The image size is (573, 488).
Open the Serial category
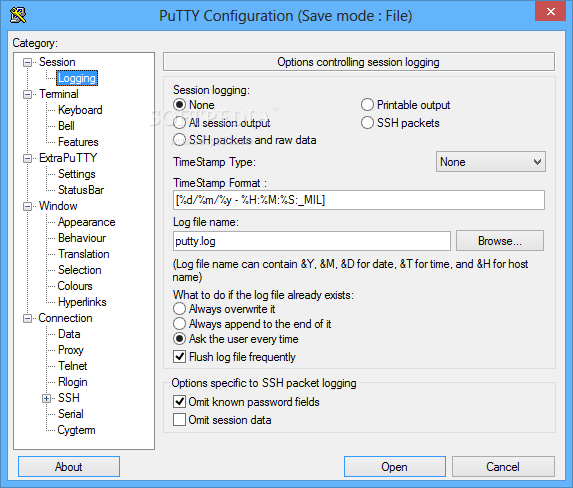click(x=71, y=414)
